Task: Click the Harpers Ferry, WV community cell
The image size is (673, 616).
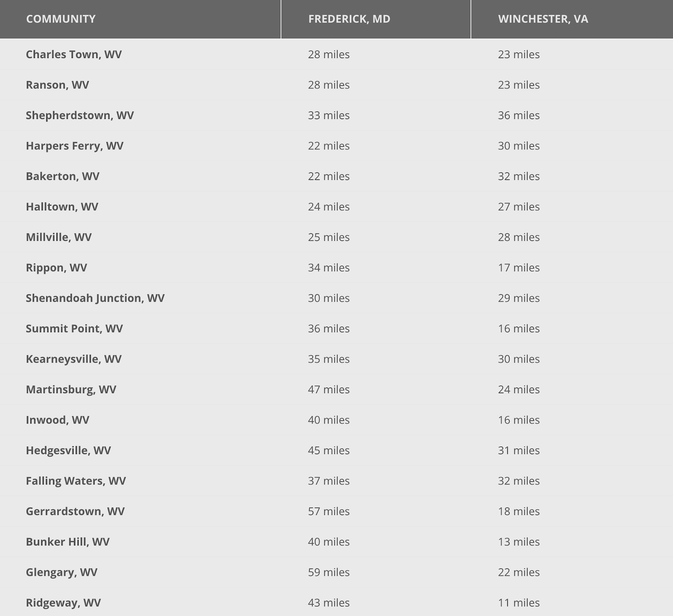Action: 74,146
